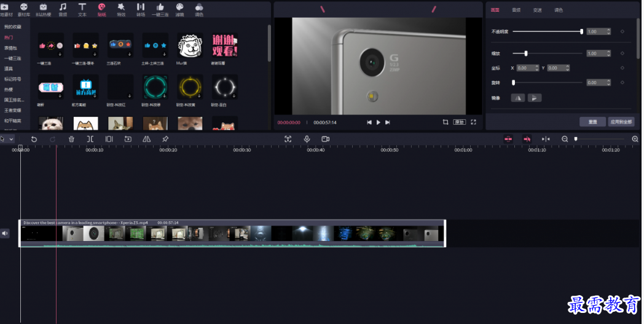Image resolution: width=644 pixels, height=324 pixels.
Task: Click the Y coordinate stepper arrows
Action: tap(567, 68)
